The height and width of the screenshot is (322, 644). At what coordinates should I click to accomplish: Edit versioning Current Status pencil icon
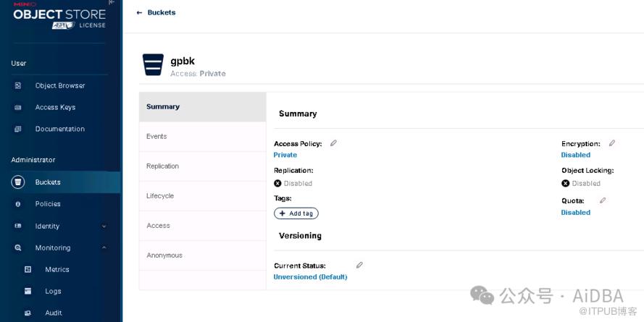tap(359, 266)
